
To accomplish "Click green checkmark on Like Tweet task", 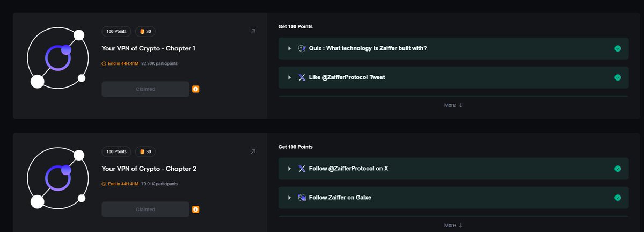I will click(x=618, y=77).
